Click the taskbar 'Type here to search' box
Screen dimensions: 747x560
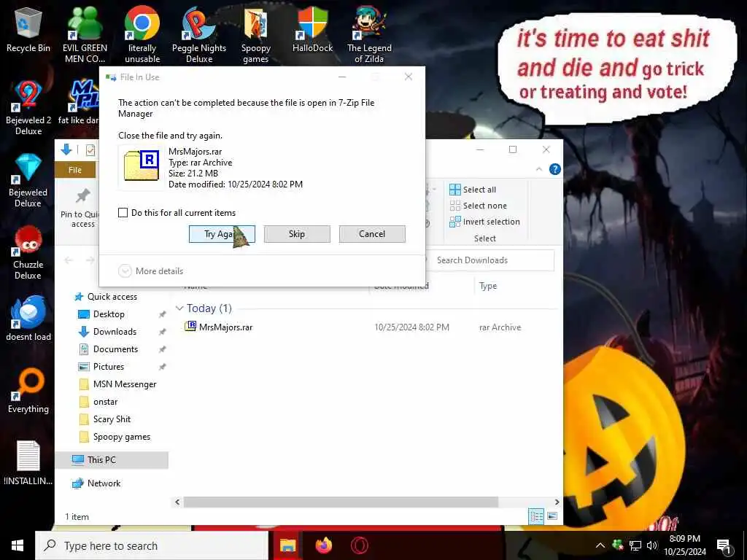(152, 545)
